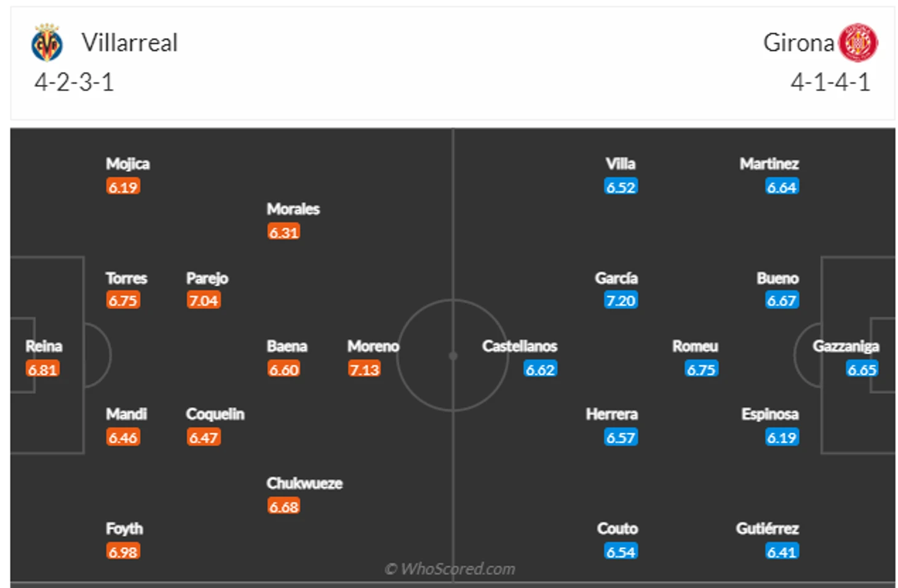Click the Girona 4-1-4-1 formation text
The width and height of the screenshot is (898, 588).
click(x=830, y=82)
